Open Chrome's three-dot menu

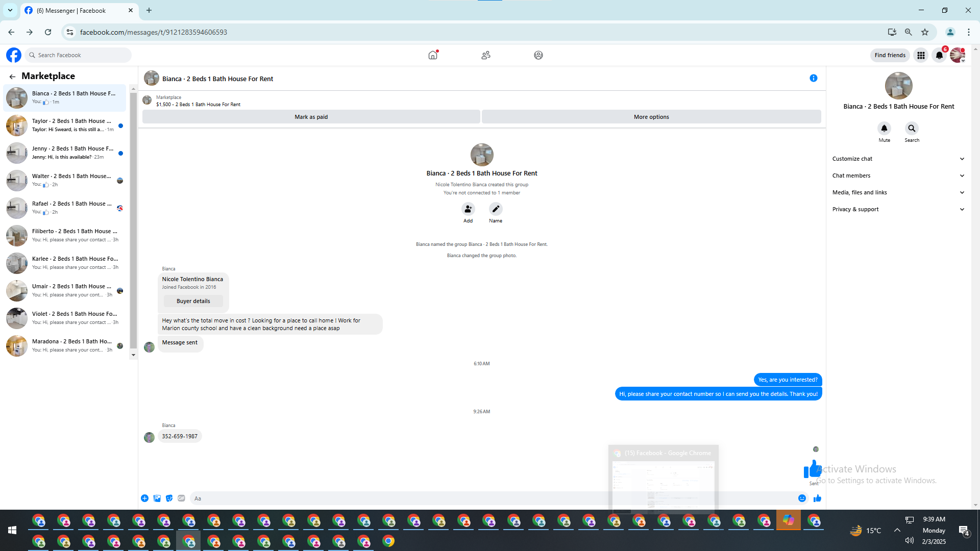coord(969,32)
